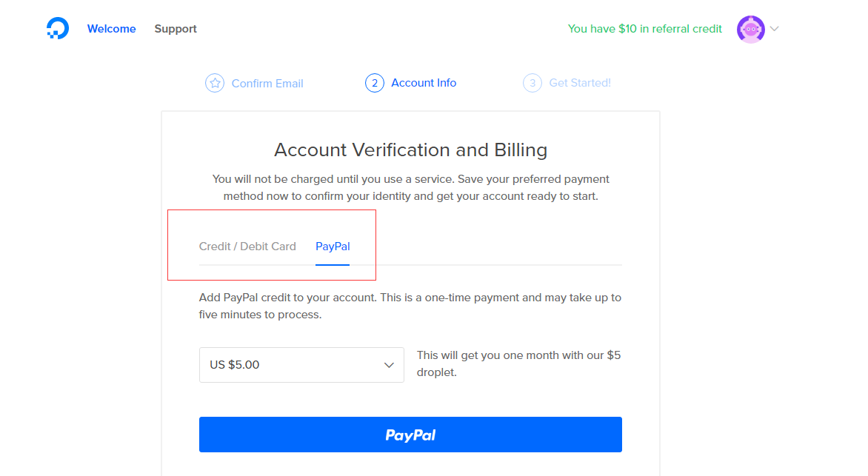Click the Account Verification and Billing heading
The image size is (868, 476).
click(411, 150)
